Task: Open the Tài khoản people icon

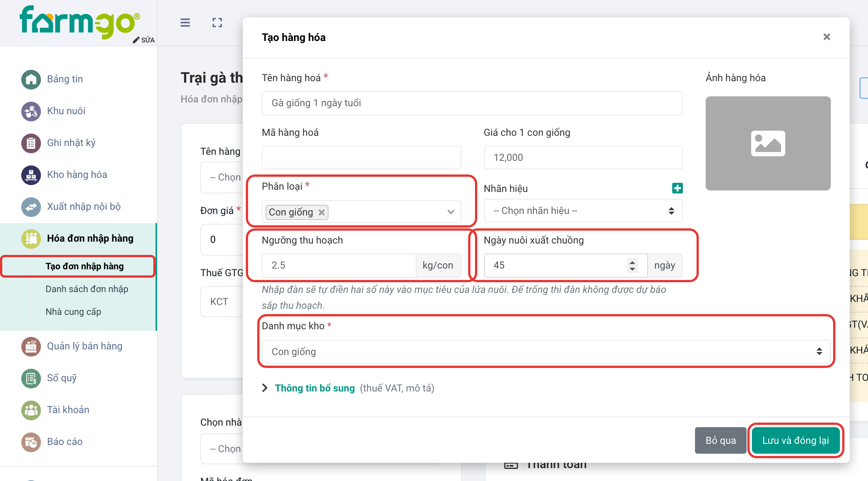Action: tap(31, 410)
